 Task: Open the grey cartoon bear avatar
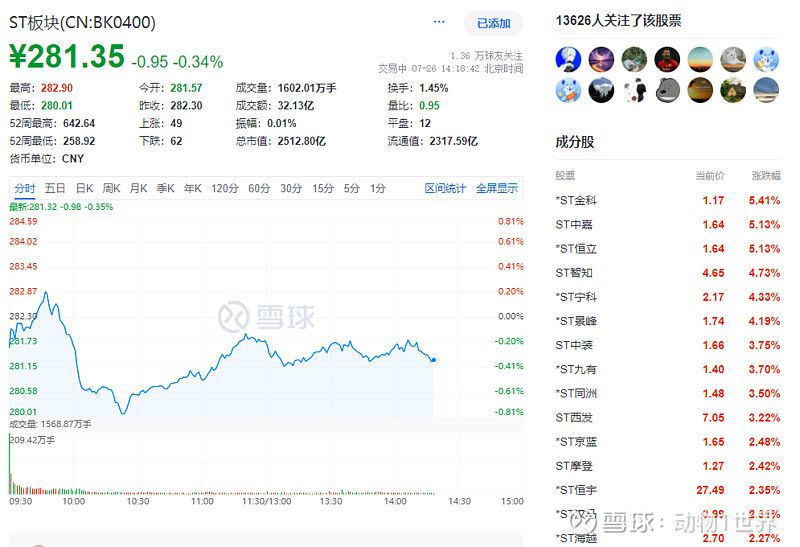(x=667, y=90)
